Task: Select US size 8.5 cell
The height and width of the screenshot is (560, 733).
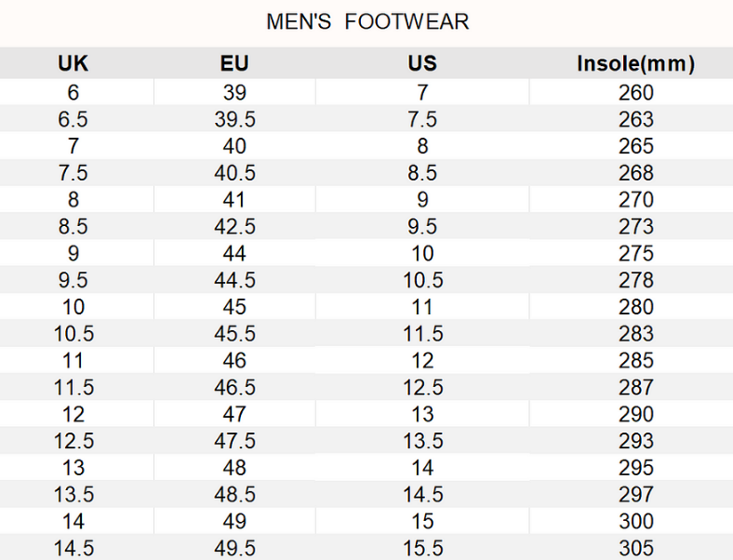Action: (422, 173)
